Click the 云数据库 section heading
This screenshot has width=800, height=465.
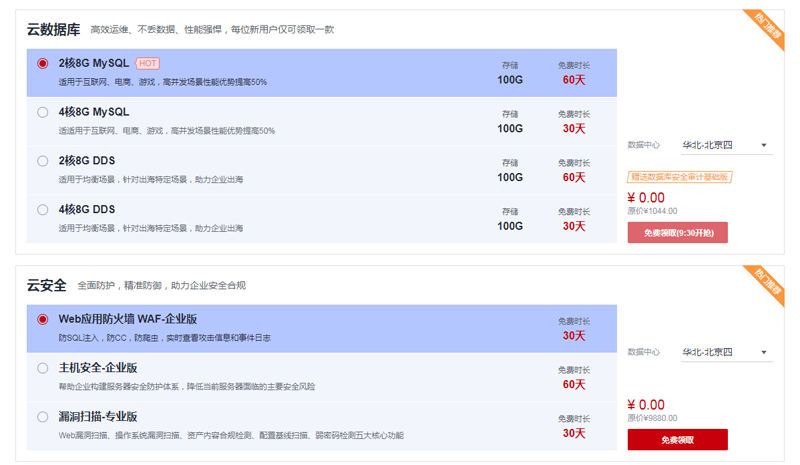click(53, 30)
